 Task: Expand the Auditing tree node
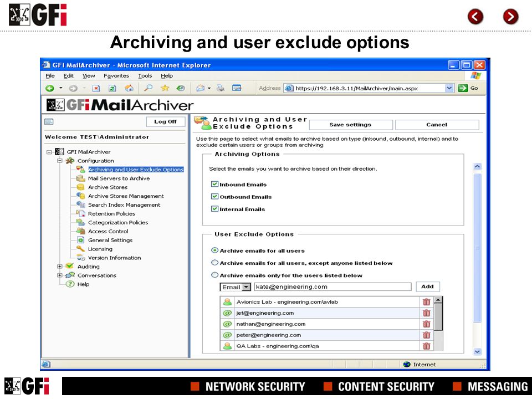pyautogui.click(x=60, y=267)
